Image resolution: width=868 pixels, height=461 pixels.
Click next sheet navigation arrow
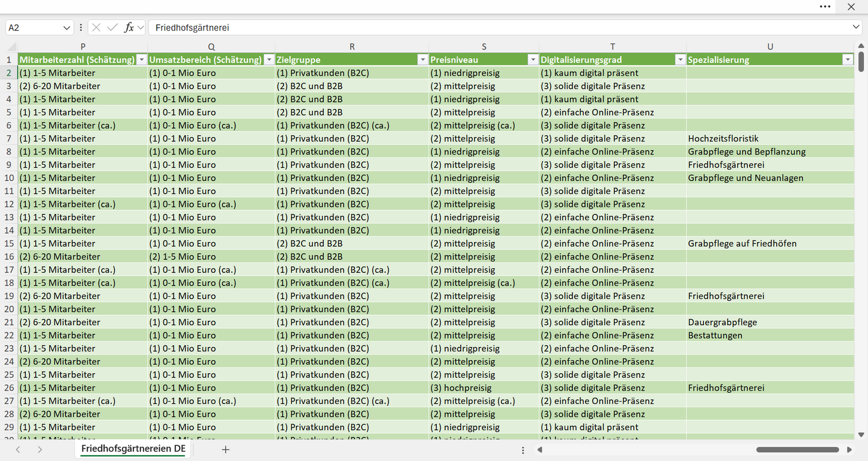click(x=40, y=449)
